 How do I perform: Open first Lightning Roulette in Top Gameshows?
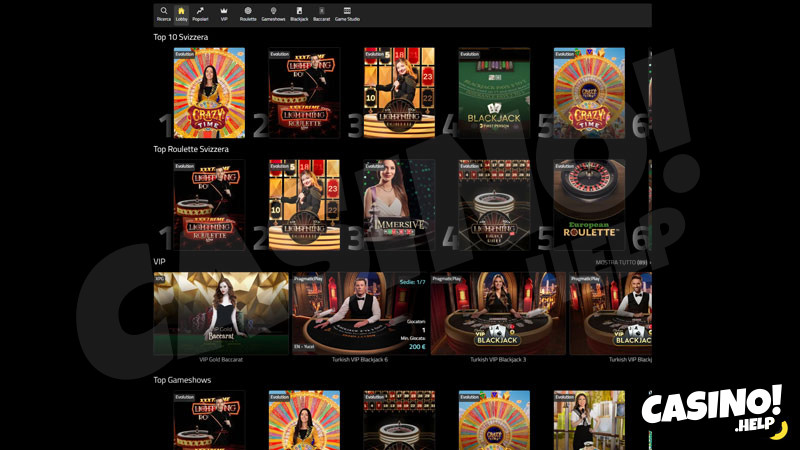[x=209, y=420]
